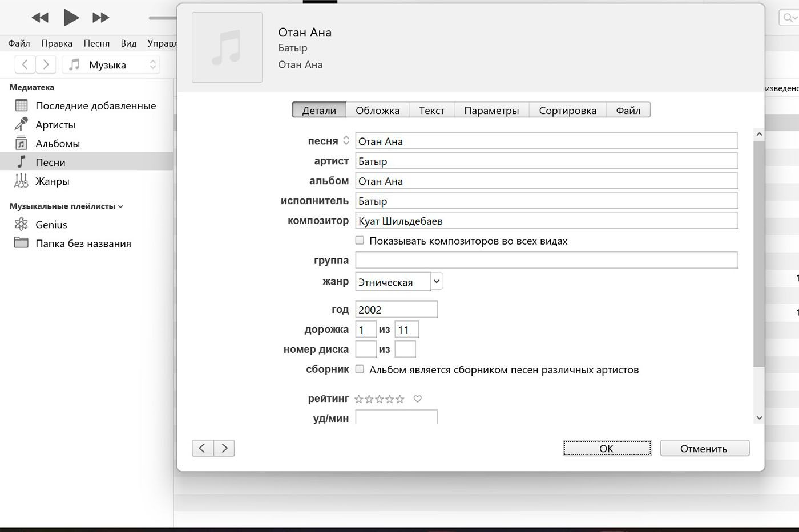Viewport: 799px width, 532px height.
Task: Click the артист input field
Action: click(546, 161)
